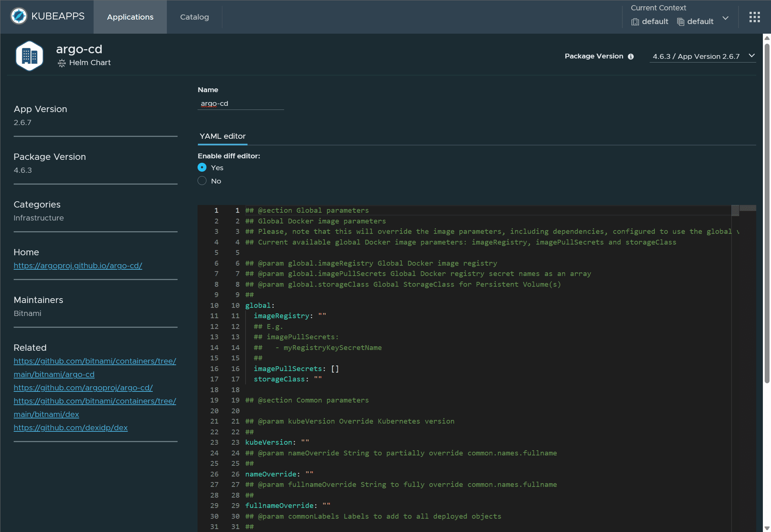Click the cluster icon next to default
The width and height of the screenshot is (771, 532).
click(635, 22)
